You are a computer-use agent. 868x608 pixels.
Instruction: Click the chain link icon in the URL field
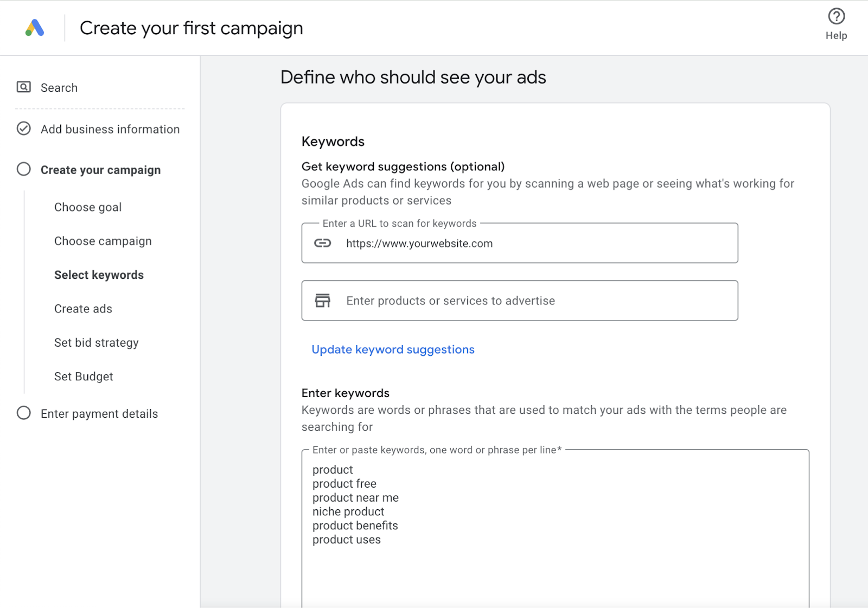coord(323,244)
